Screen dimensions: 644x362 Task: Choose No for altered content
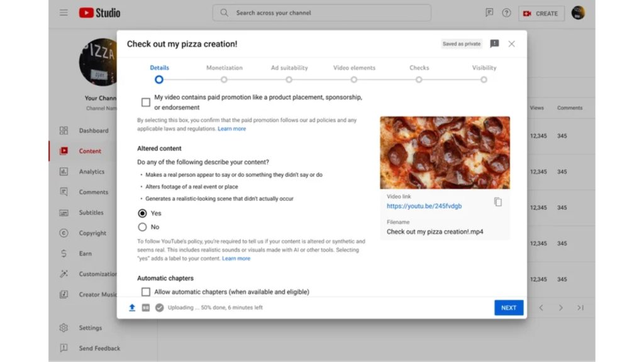point(142,227)
